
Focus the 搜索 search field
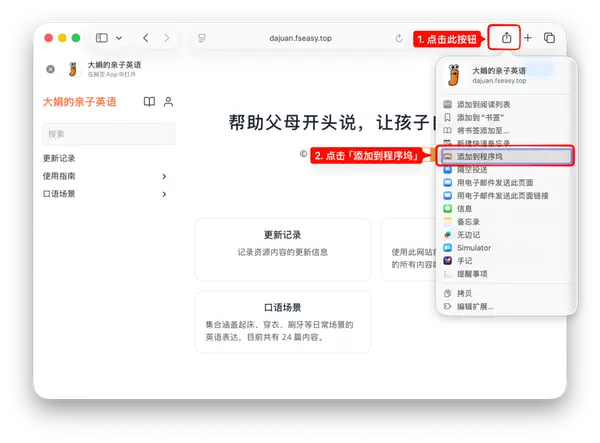[109, 134]
